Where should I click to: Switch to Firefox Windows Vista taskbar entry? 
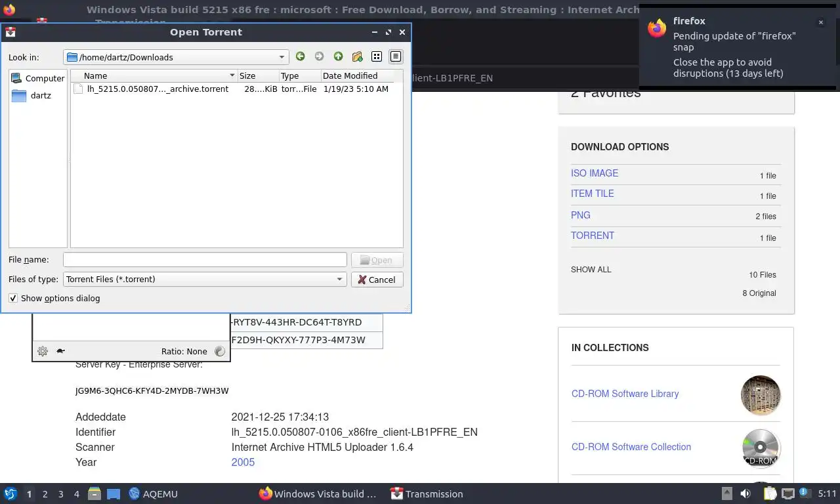[318, 493]
